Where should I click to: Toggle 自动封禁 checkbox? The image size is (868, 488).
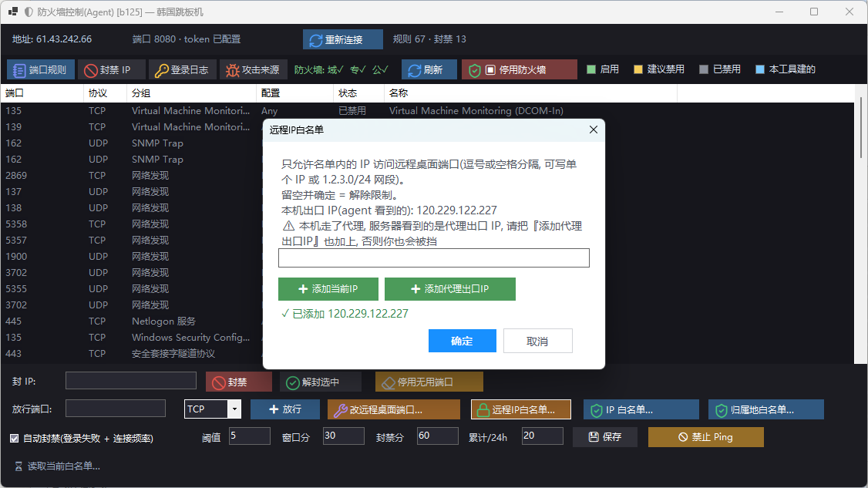pyautogui.click(x=15, y=438)
